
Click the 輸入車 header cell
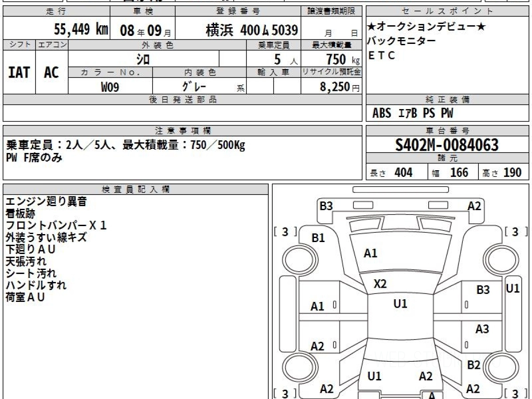274,72
